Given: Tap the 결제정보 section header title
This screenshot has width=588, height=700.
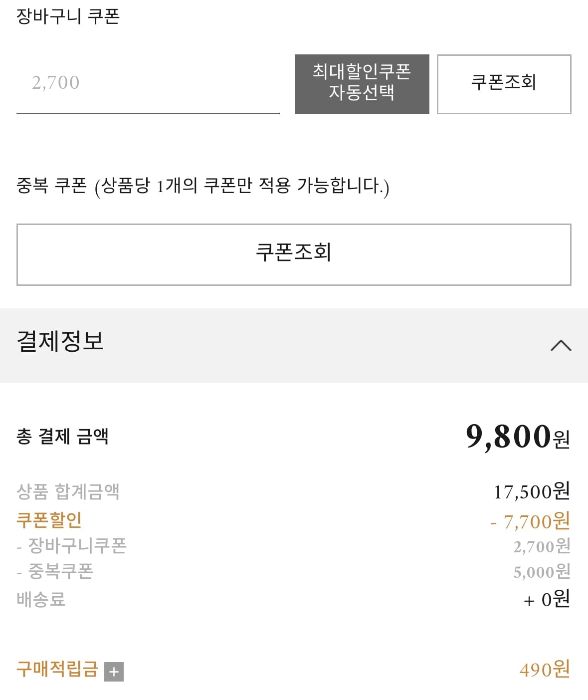Looking at the screenshot, I should pos(60,342).
